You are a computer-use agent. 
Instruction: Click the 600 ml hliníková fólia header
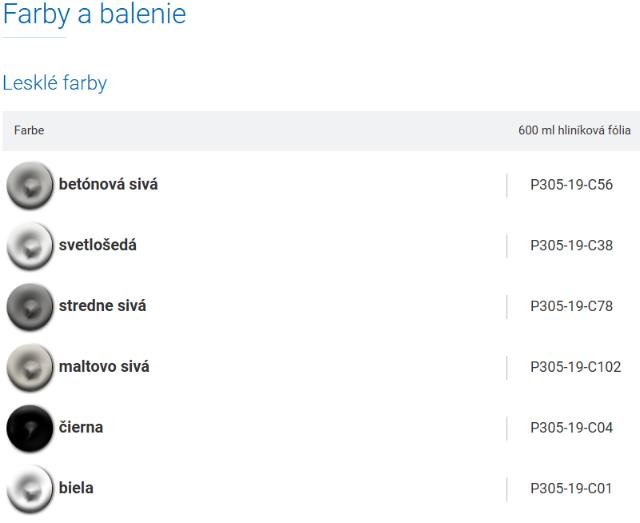tap(574, 131)
